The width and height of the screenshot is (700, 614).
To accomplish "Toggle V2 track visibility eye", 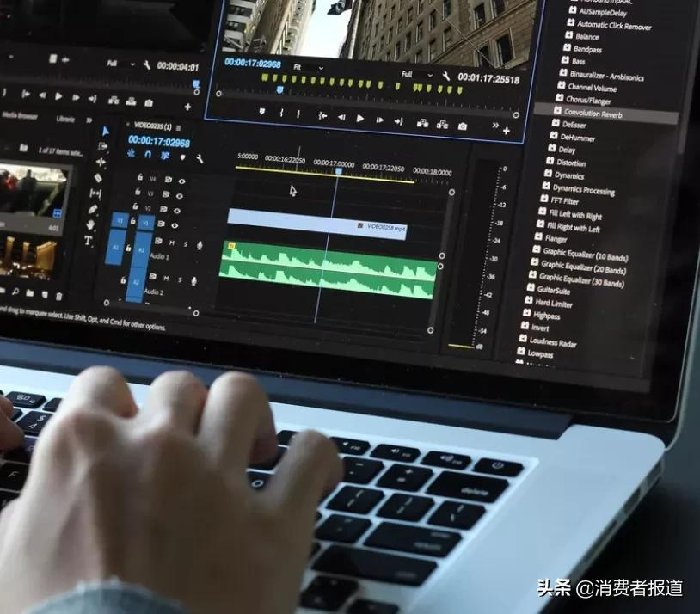I will point(177,211).
